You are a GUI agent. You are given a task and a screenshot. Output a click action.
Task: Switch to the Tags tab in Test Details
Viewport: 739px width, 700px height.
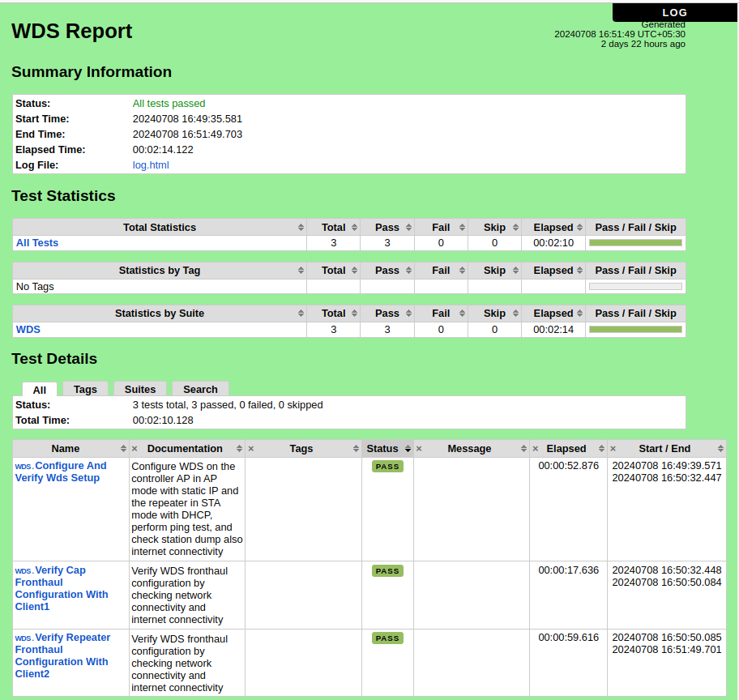tap(85, 389)
